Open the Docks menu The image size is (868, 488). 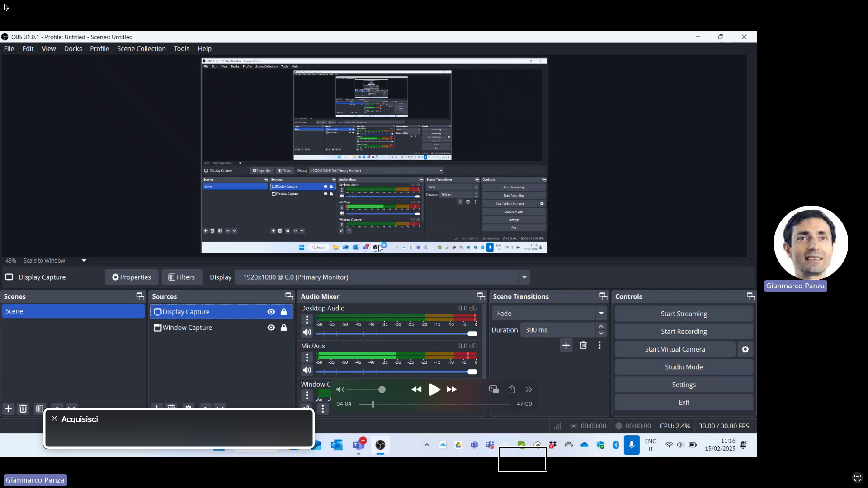(x=73, y=49)
